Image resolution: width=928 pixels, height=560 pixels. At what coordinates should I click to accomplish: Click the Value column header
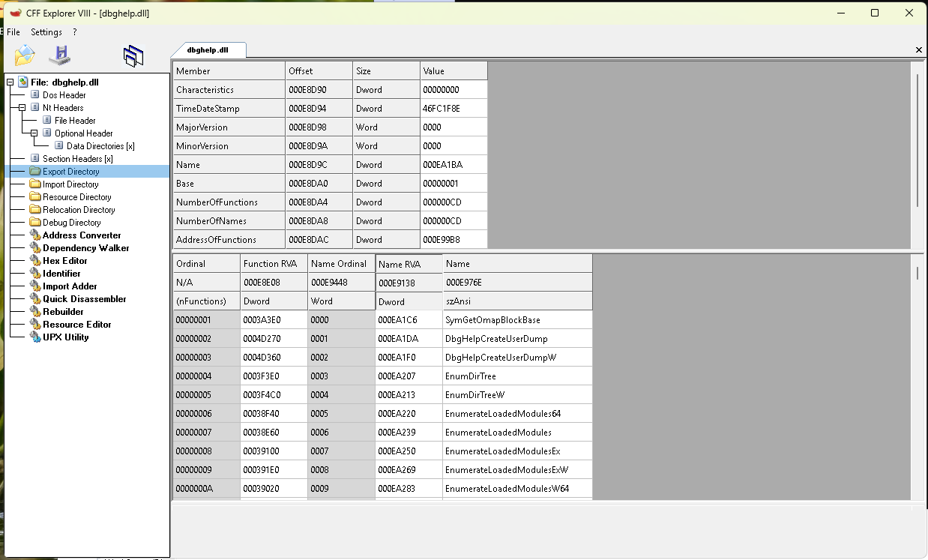point(454,70)
